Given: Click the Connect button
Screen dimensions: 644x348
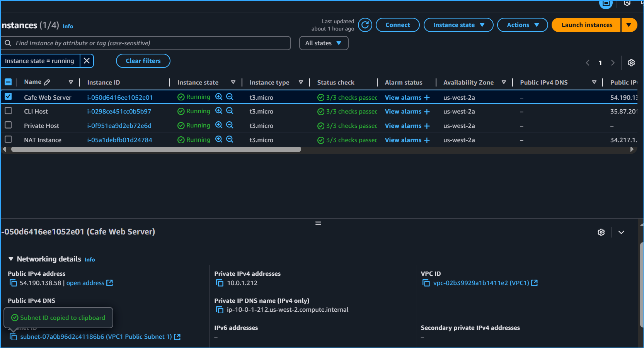Looking at the screenshot, I should (397, 25).
